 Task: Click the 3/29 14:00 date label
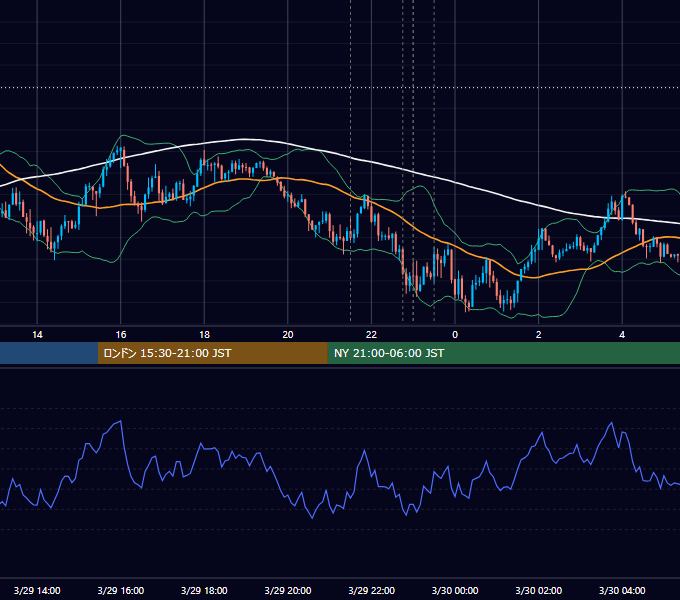(x=37, y=590)
